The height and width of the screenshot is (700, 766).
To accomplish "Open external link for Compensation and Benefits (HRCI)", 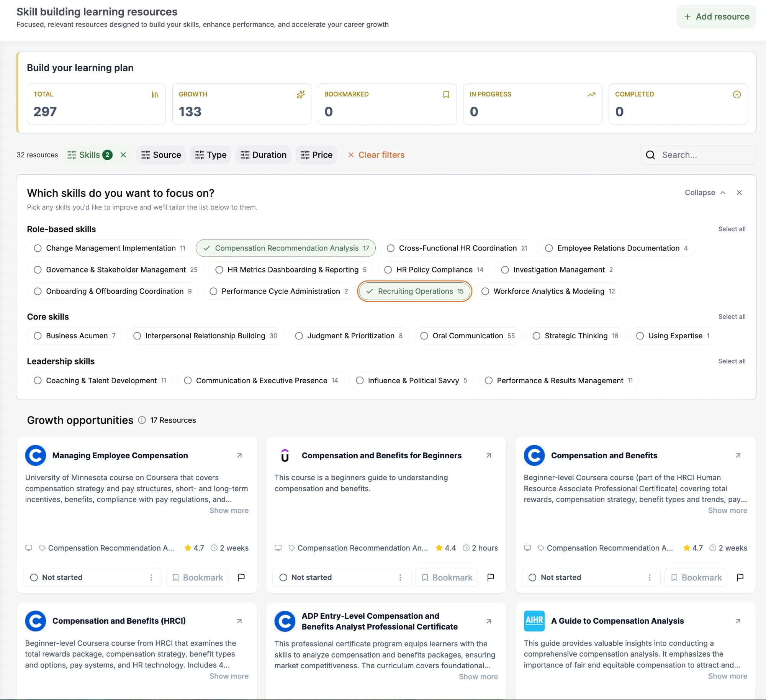I will pos(239,621).
